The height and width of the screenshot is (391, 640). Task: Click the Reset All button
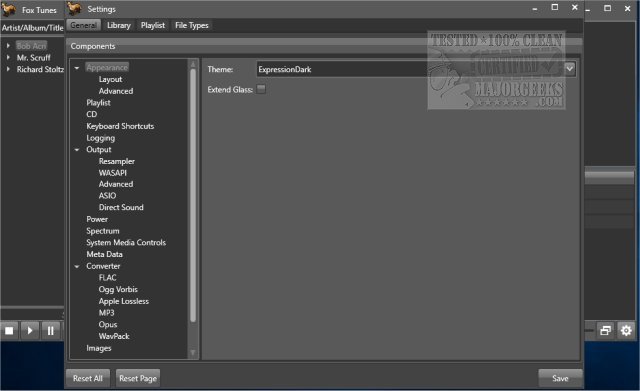(88, 378)
